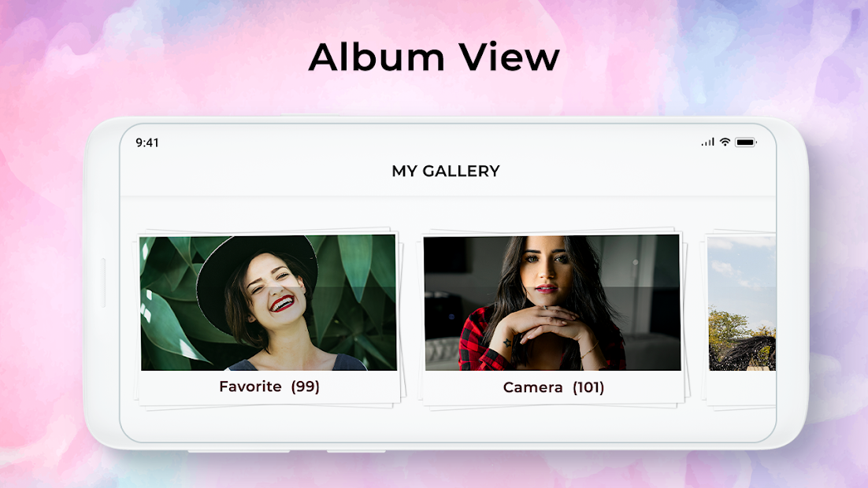
Task: Click the Wi-Fi status icon
Action: [725, 142]
